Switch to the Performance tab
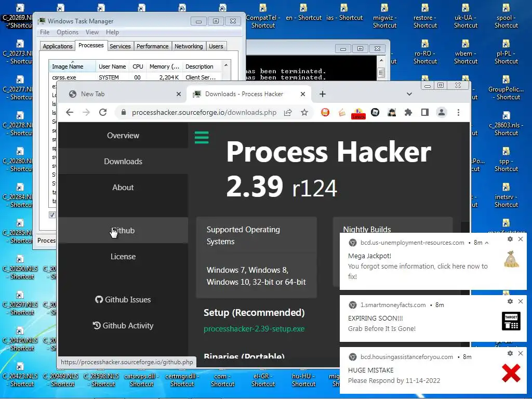The image size is (532, 399). point(152,46)
